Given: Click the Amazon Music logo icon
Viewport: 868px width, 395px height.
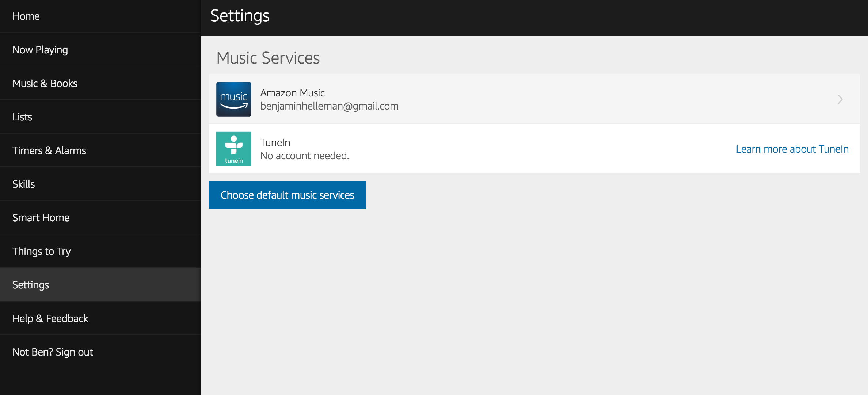Looking at the screenshot, I should [x=233, y=99].
